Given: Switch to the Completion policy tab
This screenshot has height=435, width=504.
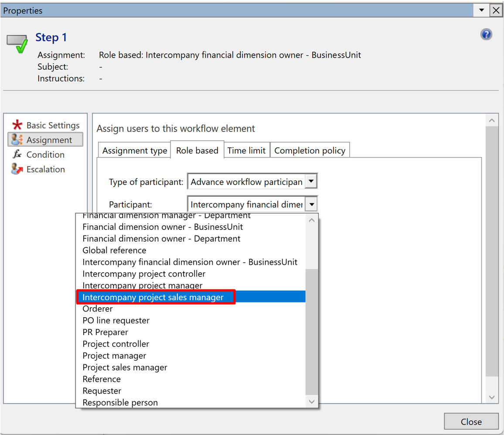Looking at the screenshot, I should (310, 151).
